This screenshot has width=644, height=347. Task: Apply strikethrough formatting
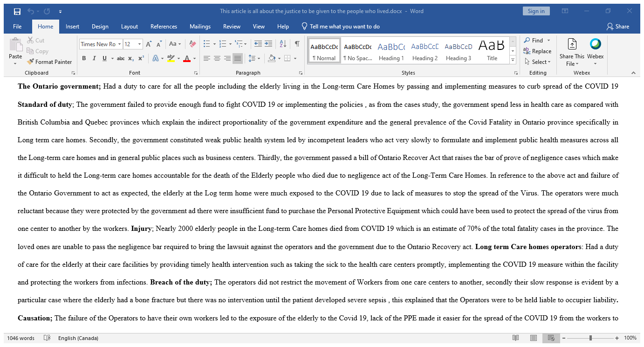pos(121,58)
